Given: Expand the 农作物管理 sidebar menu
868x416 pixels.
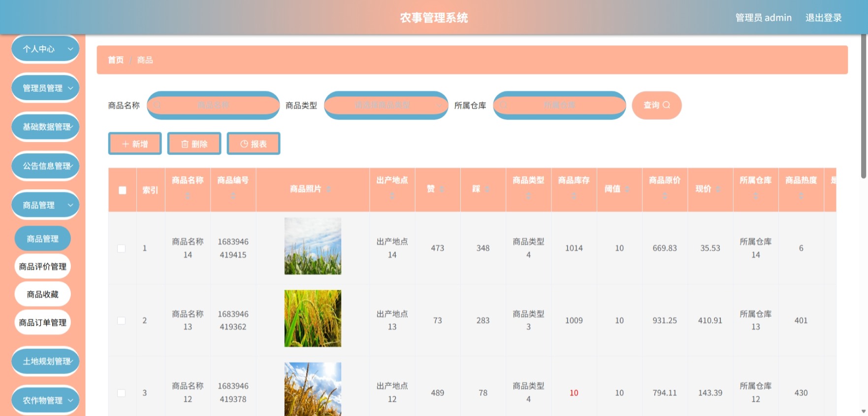Looking at the screenshot, I should [x=45, y=400].
